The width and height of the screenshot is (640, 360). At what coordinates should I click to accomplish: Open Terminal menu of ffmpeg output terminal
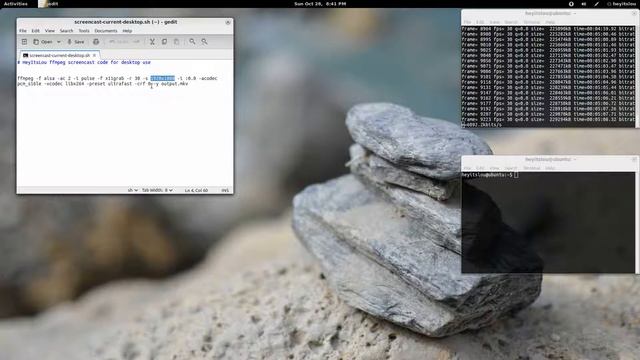pos(532,22)
